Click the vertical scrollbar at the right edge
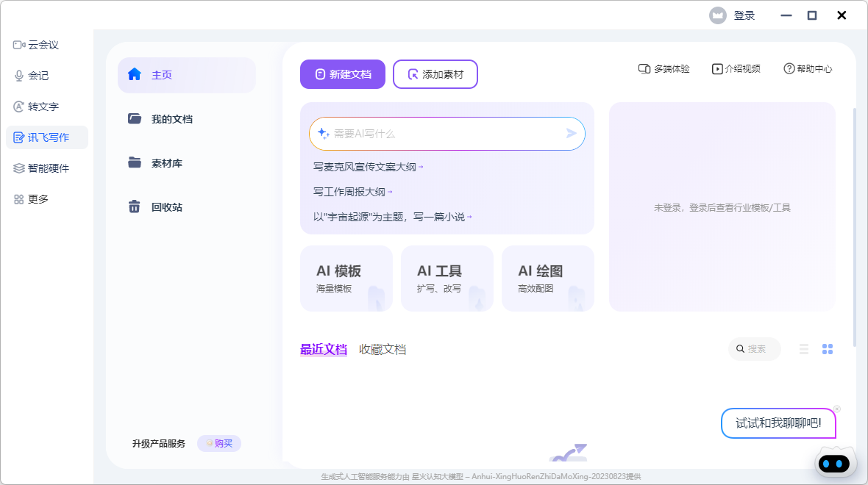 point(855,227)
